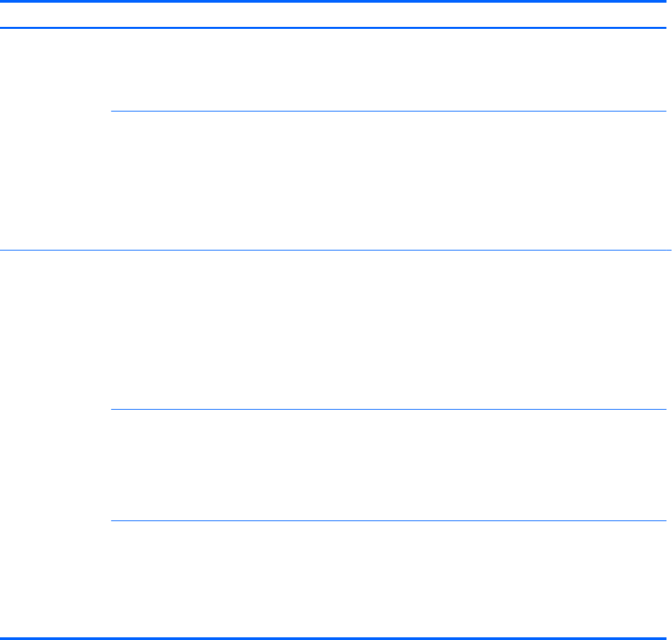Click the left end of the bottom thick blue line
Image resolution: width=672 pixels, height=640 pixels.
tap(3, 637)
